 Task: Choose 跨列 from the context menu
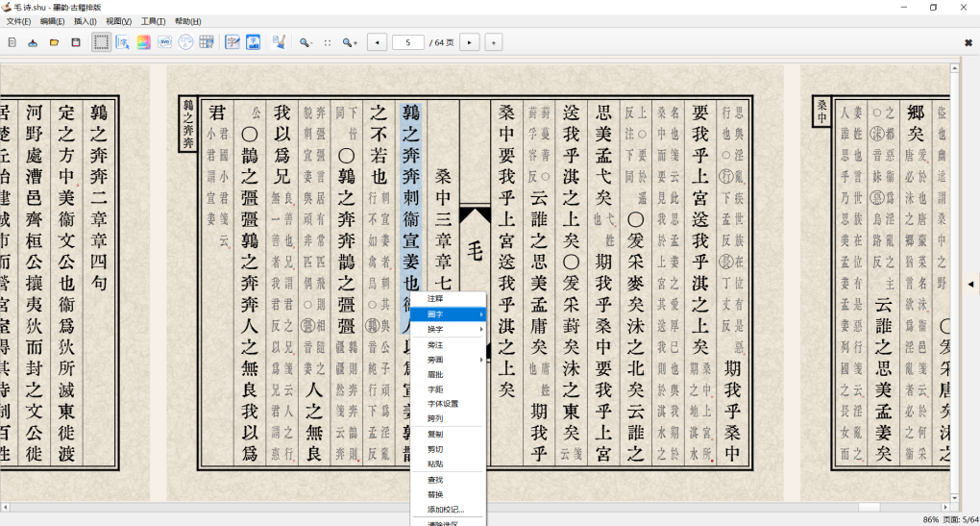(448, 418)
